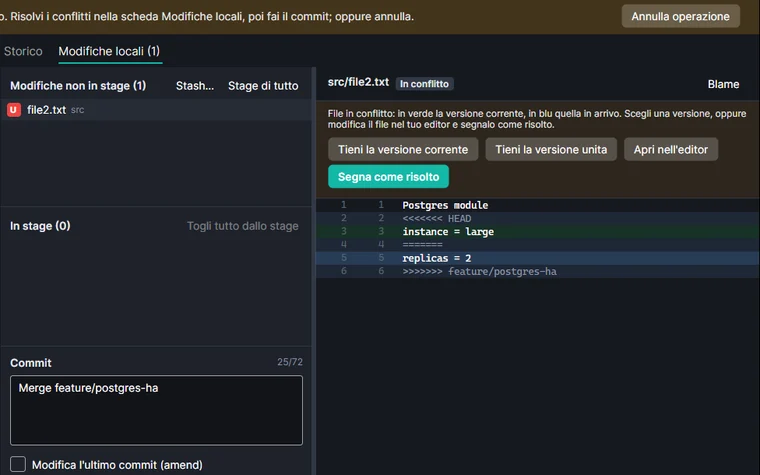Select the '<<<<<<< HEAD' marker line

[x=538, y=218]
